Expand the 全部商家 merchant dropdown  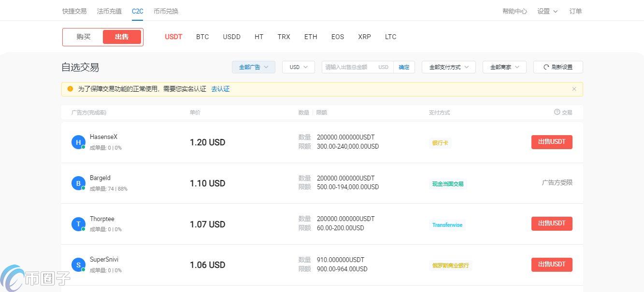[x=504, y=67]
